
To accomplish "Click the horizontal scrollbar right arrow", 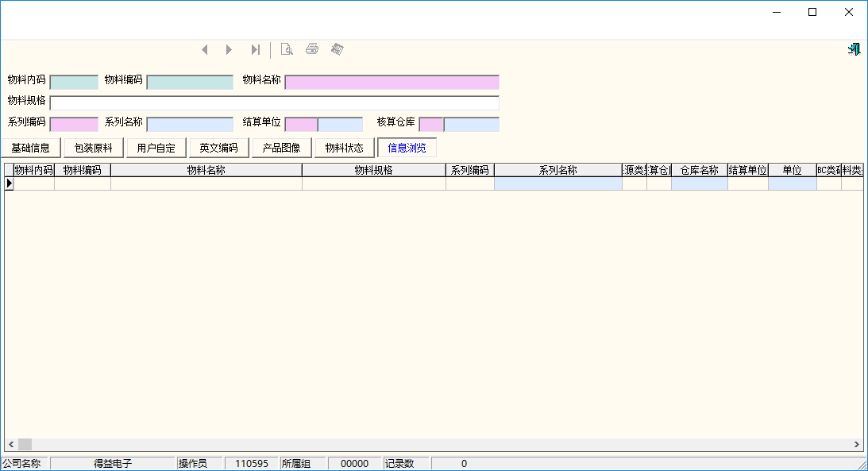I will (857, 445).
